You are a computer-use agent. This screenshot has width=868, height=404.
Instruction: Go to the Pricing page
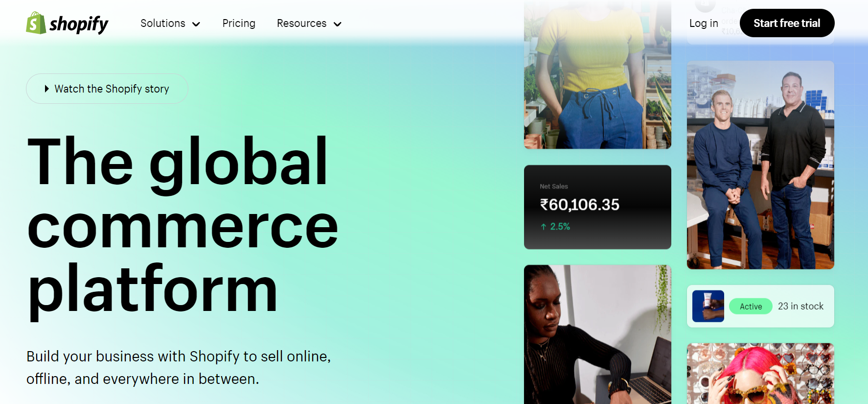[x=239, y=23]
